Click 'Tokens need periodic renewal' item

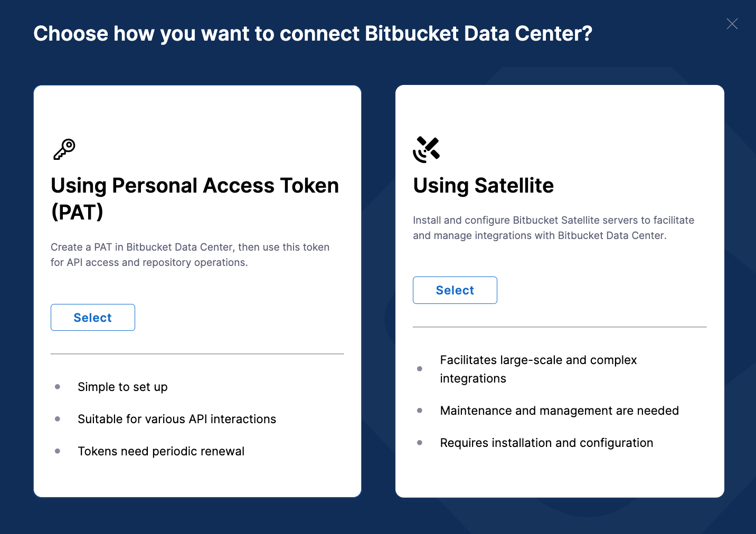click(x=161, y=451)
